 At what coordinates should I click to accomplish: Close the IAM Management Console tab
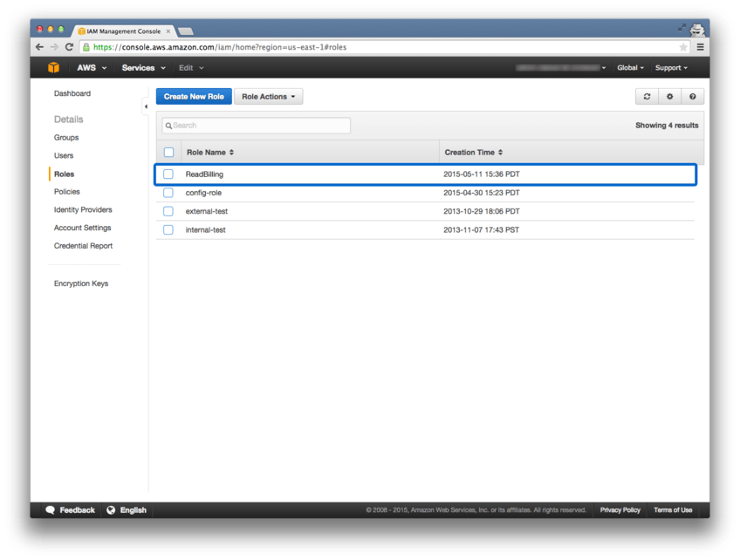(168, 31)
